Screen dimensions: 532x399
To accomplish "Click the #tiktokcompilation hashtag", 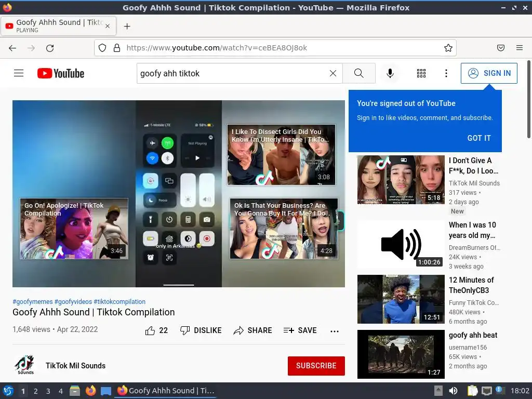I will [119, 302].
